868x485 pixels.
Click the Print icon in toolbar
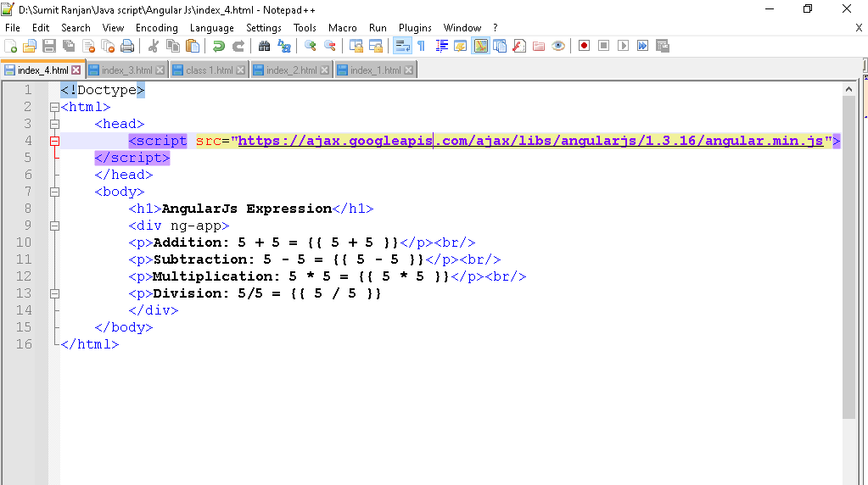[x=127, y=46]
